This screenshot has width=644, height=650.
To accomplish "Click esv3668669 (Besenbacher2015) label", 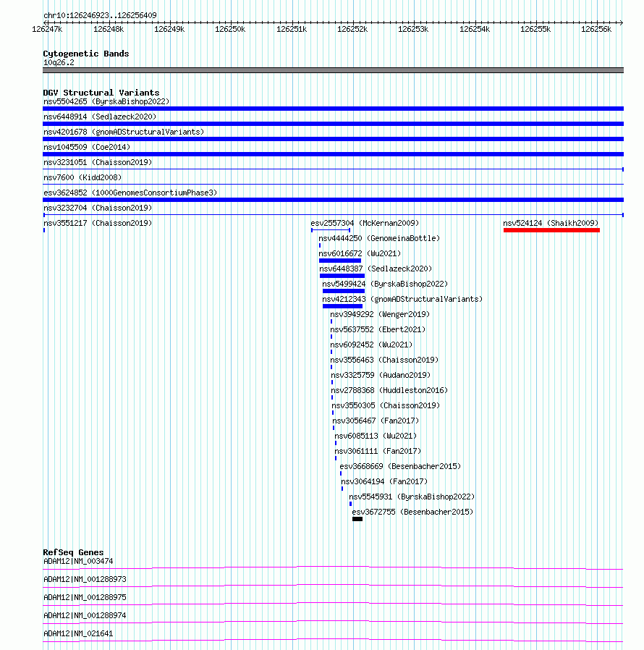I will (x=400, y=466).
